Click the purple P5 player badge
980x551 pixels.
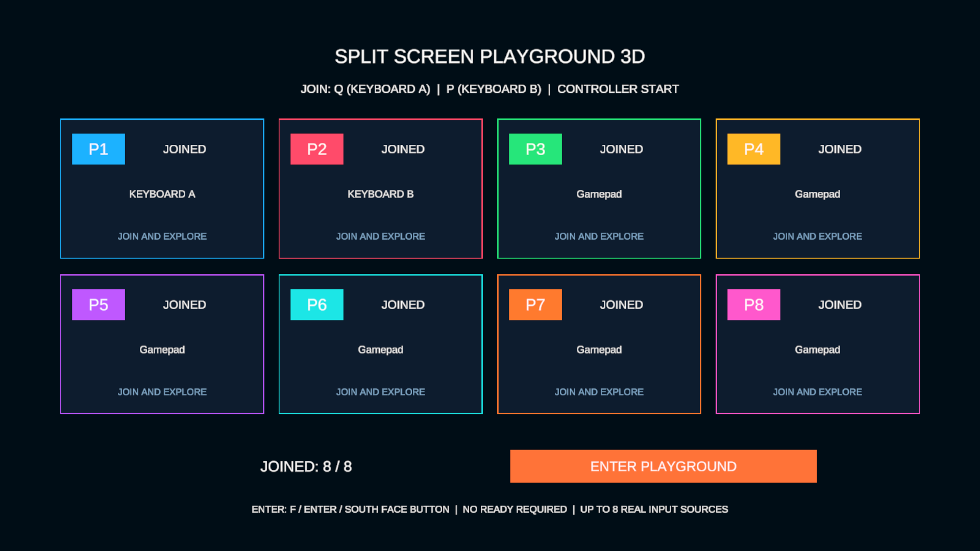[99, 305]
